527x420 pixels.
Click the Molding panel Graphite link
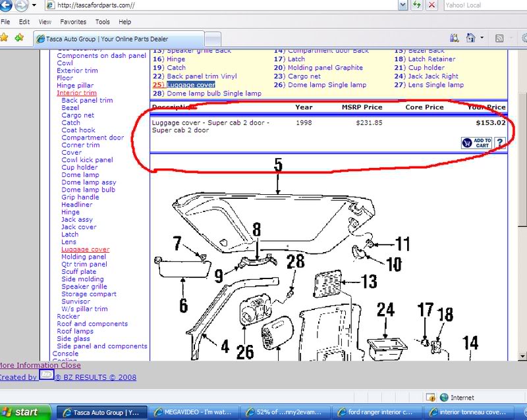325,68
